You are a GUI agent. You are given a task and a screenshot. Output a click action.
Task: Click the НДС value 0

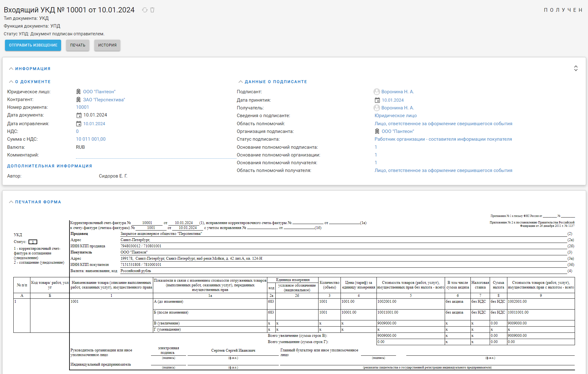click(77, 131)
